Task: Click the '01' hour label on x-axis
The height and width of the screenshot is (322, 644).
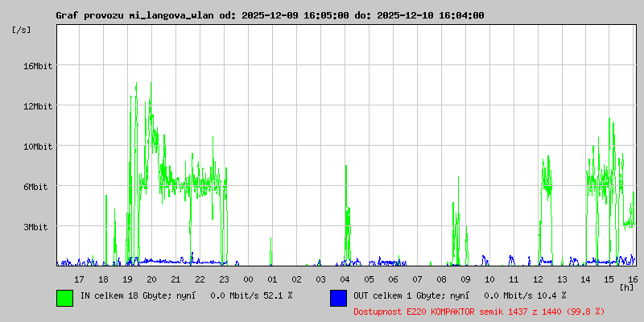Action: 272,279
